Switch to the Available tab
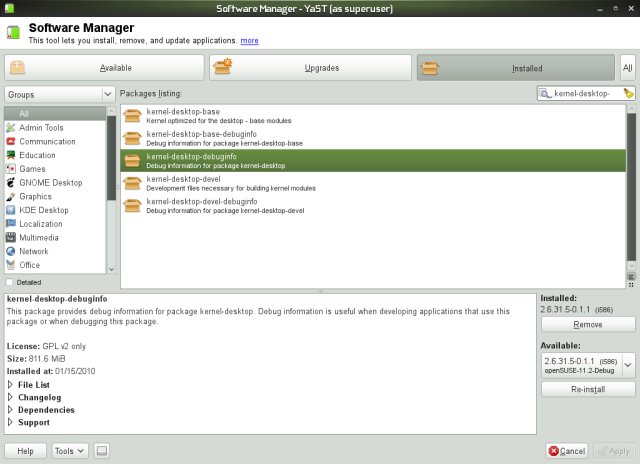Screen dimensions: 640x464 [104, 68]
